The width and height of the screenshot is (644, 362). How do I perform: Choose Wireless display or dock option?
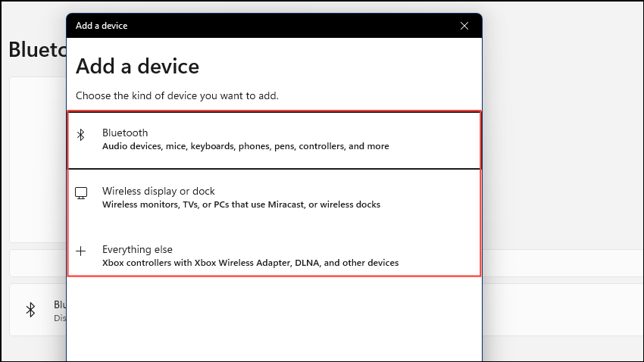[274, 198]
